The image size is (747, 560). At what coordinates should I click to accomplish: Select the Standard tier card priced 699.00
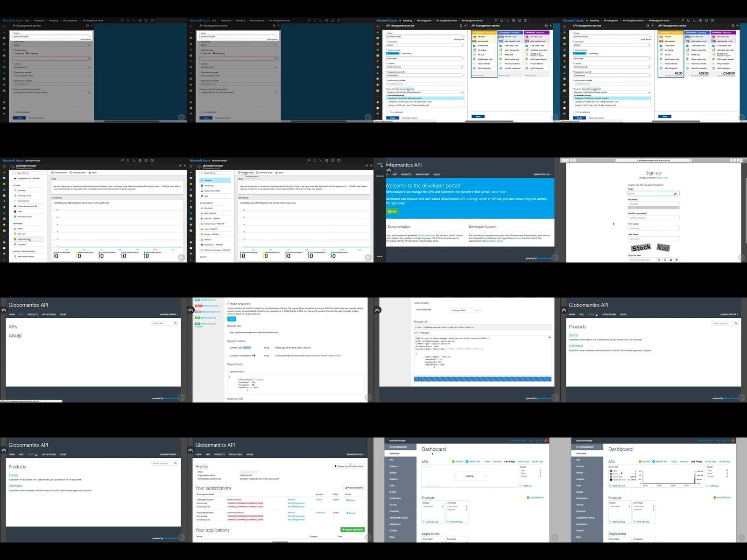(x=697, y=54)
